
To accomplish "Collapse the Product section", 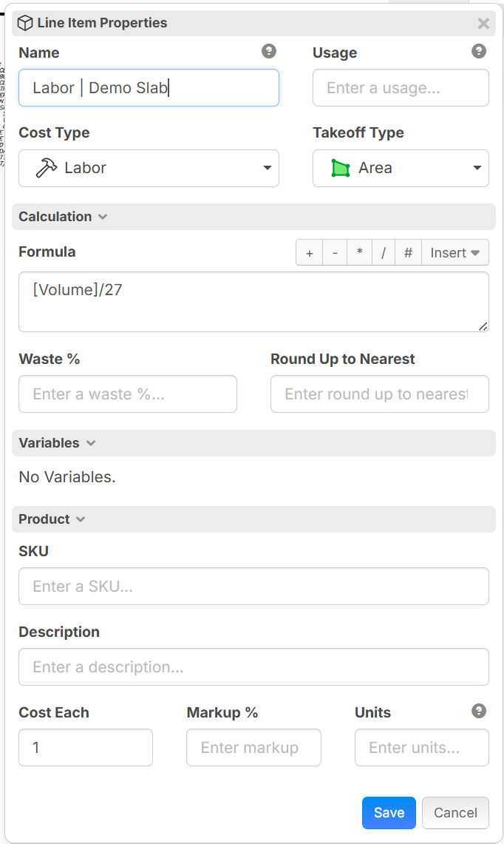I will [x=52, y=519].
